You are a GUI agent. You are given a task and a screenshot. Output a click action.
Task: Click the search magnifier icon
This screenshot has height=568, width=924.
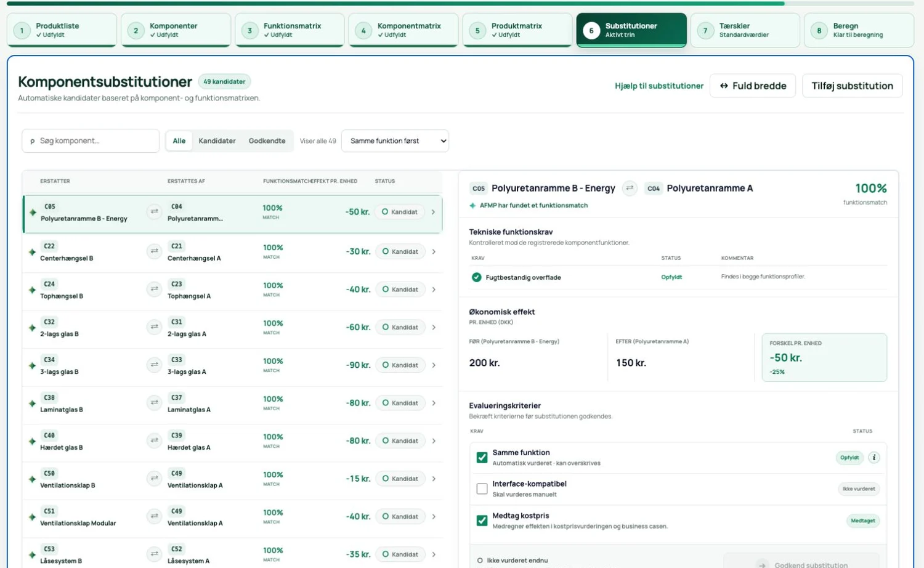33,141
